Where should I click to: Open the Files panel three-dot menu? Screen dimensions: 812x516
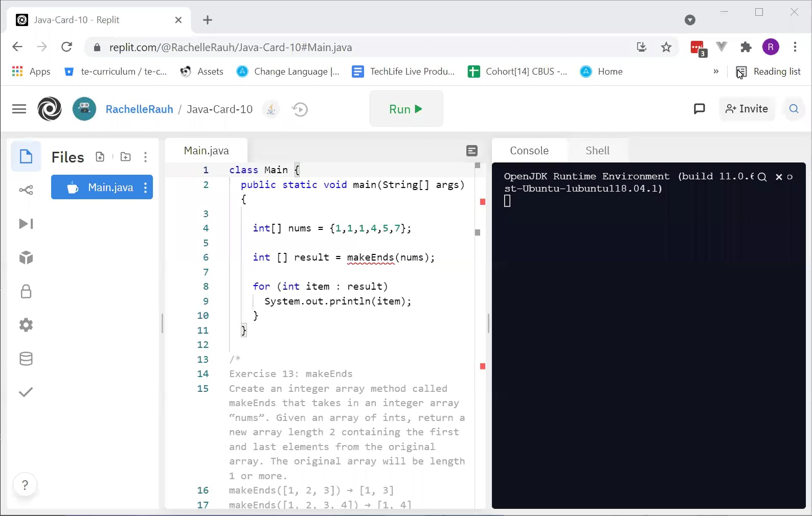[x=146, y=157]
